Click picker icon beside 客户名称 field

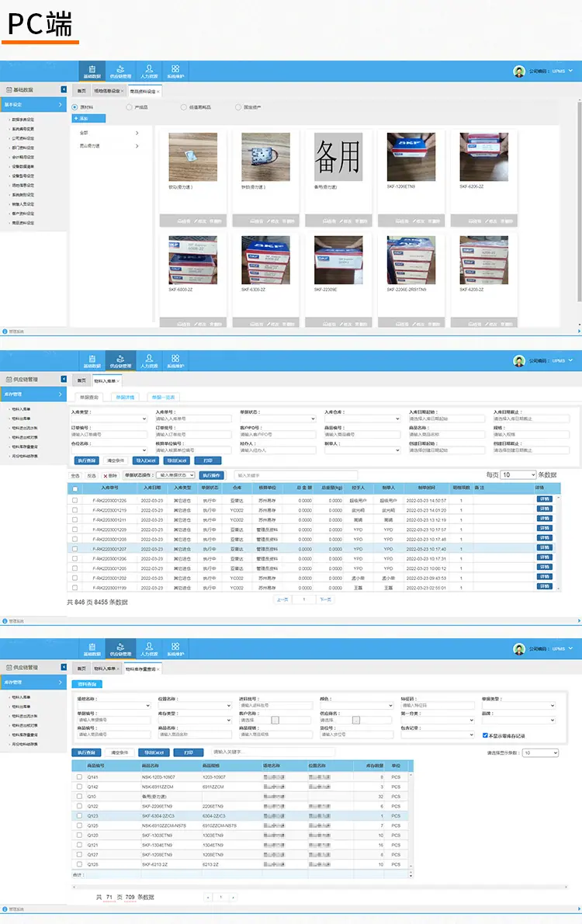tap(275, 720)
